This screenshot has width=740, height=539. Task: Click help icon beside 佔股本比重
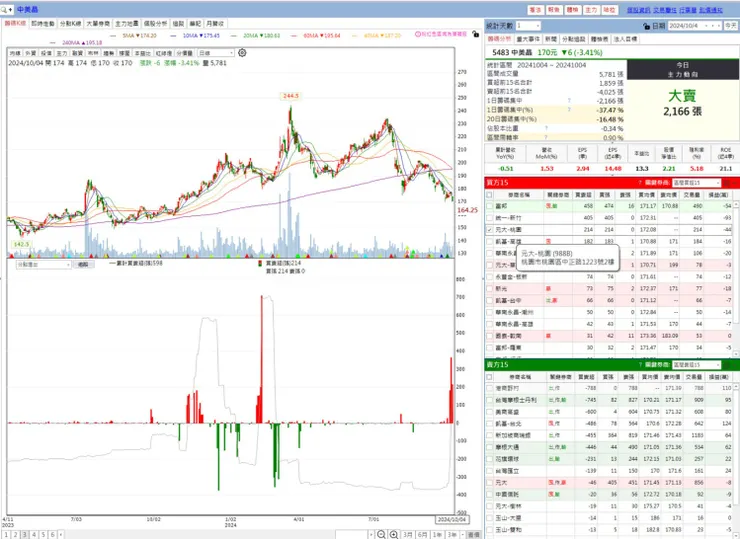(x=546, y=128)
